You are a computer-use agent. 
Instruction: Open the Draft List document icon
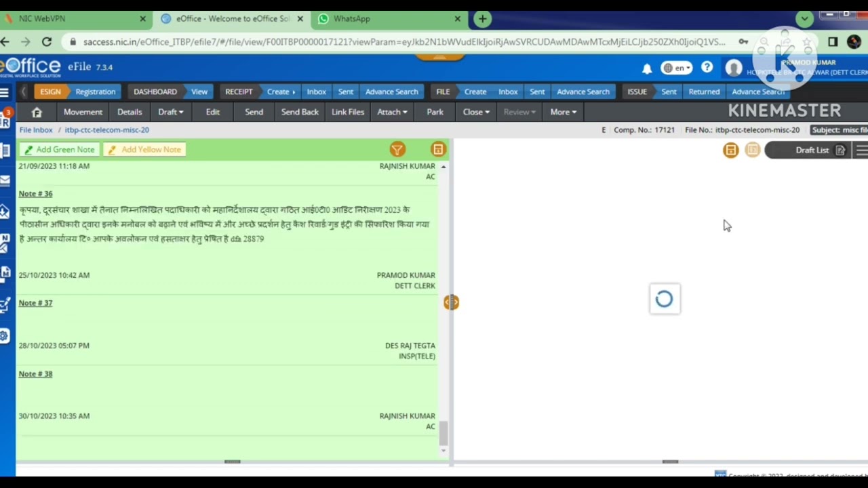pos(840,150)
